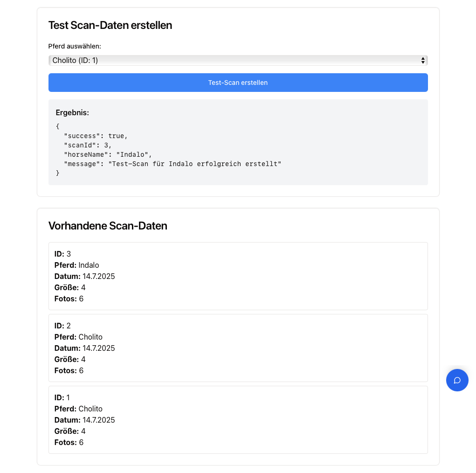This screenshot has width=476, height=473.
Task: Click the Fotos: 6 line of scan ID 1
Action: (x=69, y=442)
